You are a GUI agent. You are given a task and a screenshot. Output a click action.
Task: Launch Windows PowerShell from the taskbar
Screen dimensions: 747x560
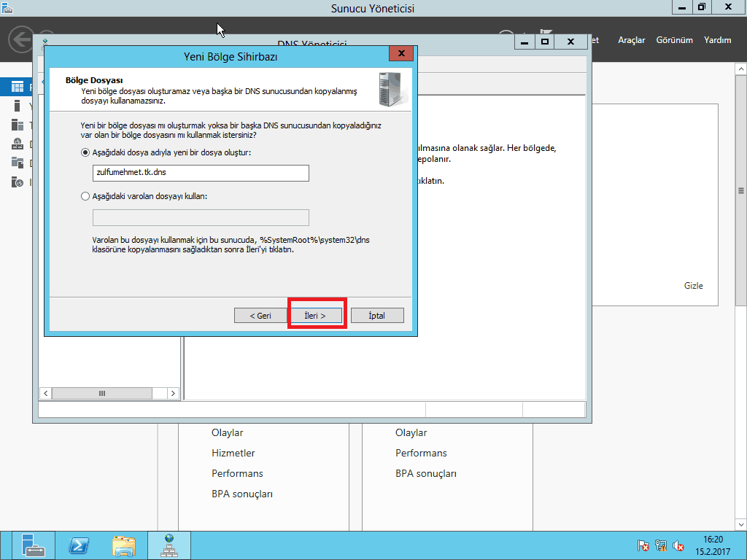(x=79, y=545)
